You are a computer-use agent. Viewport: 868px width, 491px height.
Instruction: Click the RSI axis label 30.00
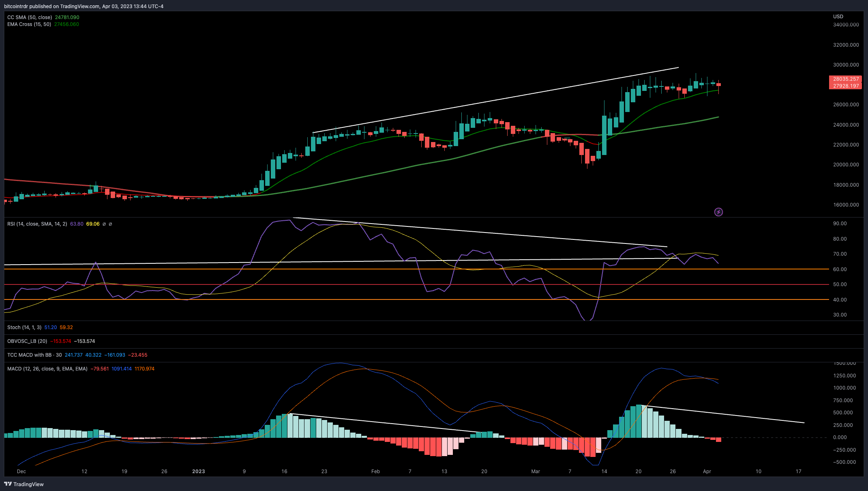840,315
